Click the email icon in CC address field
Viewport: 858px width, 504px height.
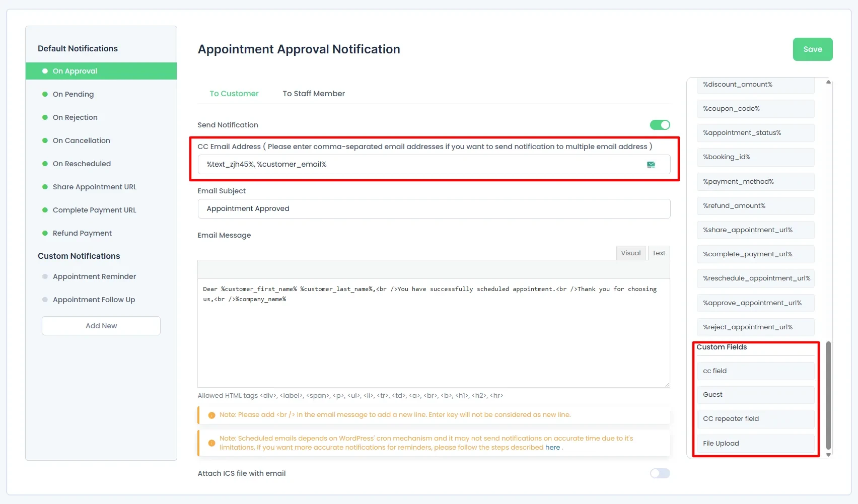pyautogui.click(x=651, y=165)
